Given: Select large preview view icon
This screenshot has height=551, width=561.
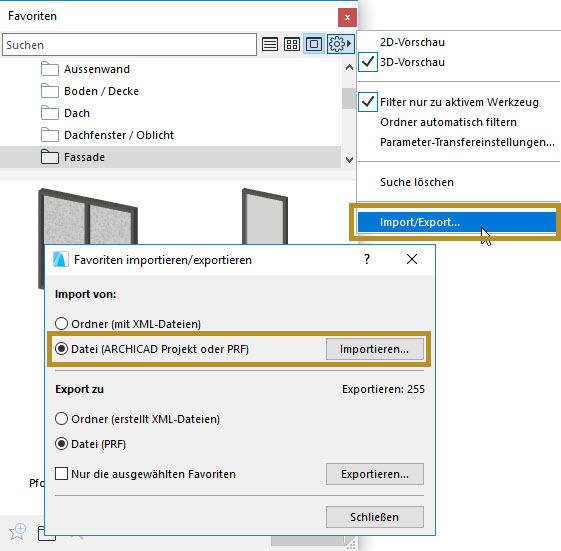Looking at the screenshot, I should click(x=314, y=44).
